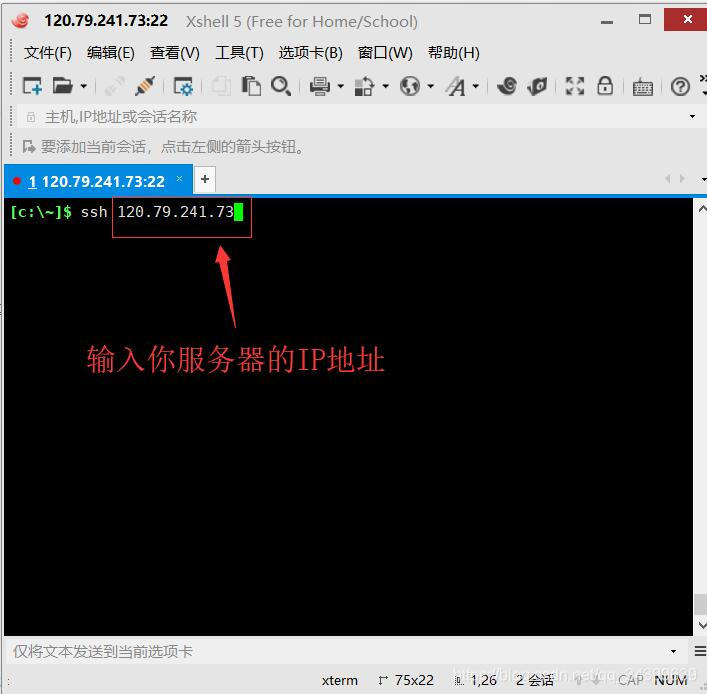The image size is (707, 694).
Task: Click the tab scroll left arrow
Action: point(668,179)
